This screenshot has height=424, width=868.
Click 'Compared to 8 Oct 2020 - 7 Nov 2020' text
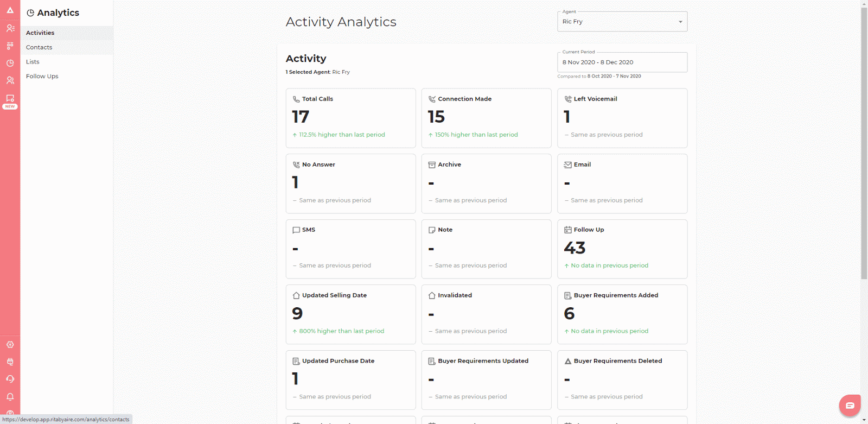(x=599, y=77)
